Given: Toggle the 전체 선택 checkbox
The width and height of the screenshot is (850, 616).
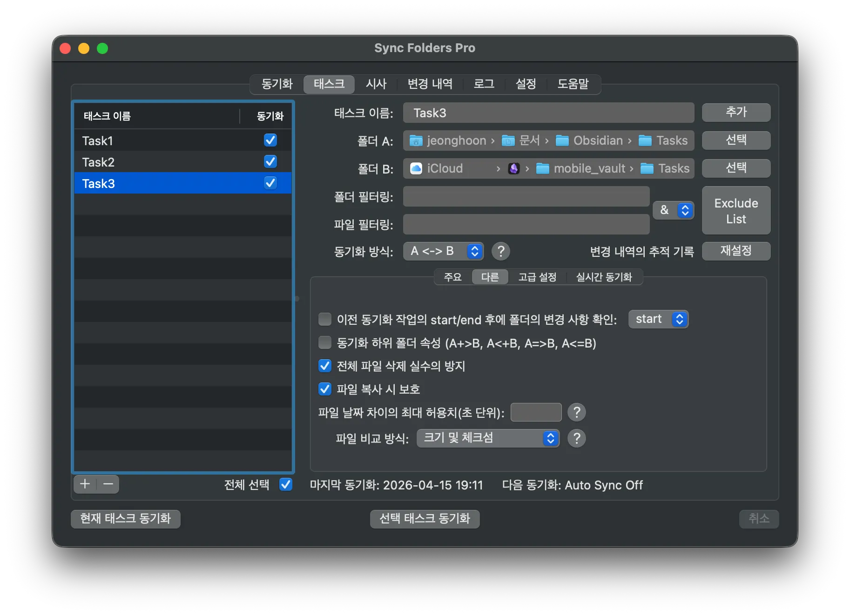Looking at the screenshot, I should point(286,485).
